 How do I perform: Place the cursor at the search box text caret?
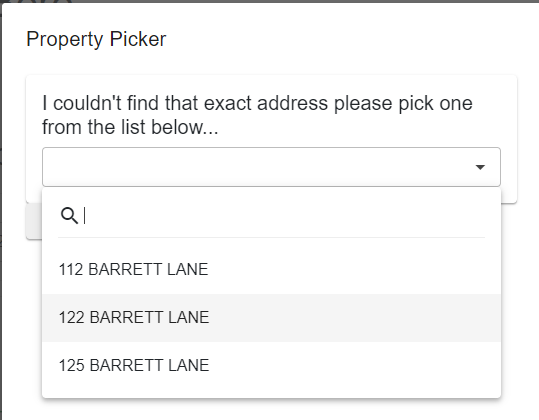coord(84,216)
